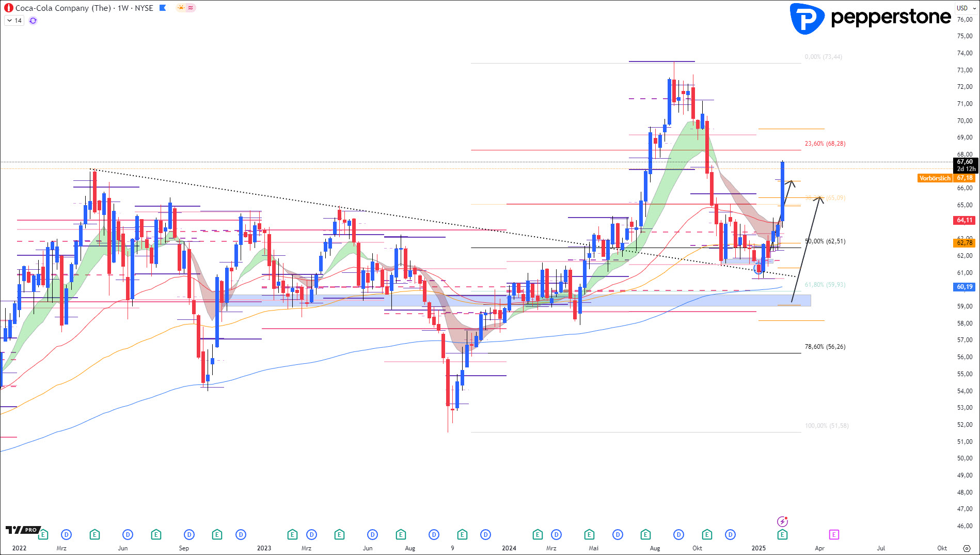The height and width of the screenshot is (555, 980).
Task: Click the 55,00 price scale label
Action: 965,374
